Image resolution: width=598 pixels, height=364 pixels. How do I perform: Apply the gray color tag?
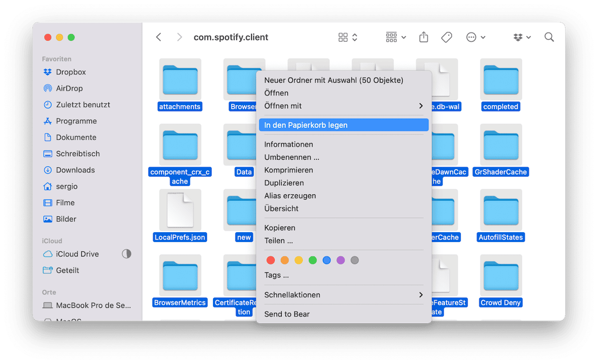coord(355,260)
